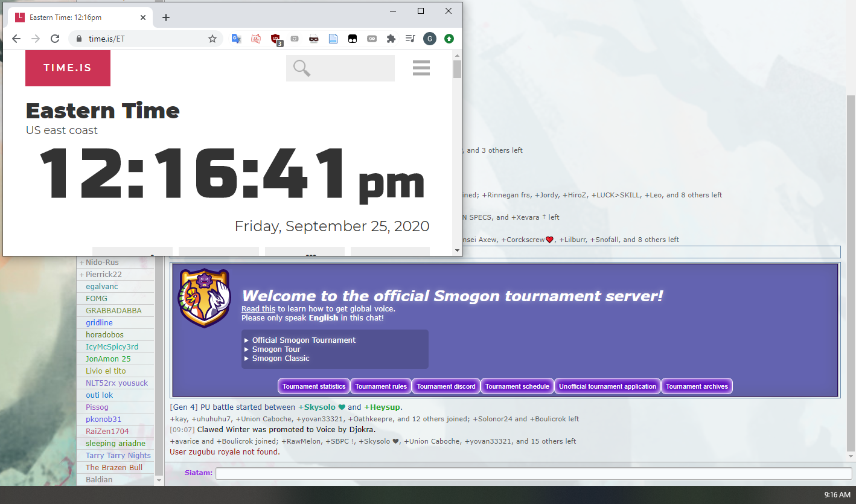This screenshot has width=856, height=504.
Task: Open the Tampermonkey extension icon
Action: coord(353,39)
